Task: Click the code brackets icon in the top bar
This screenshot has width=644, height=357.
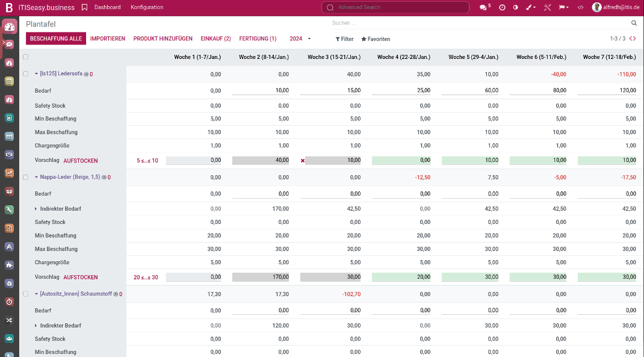Action: tap(580, 7)
